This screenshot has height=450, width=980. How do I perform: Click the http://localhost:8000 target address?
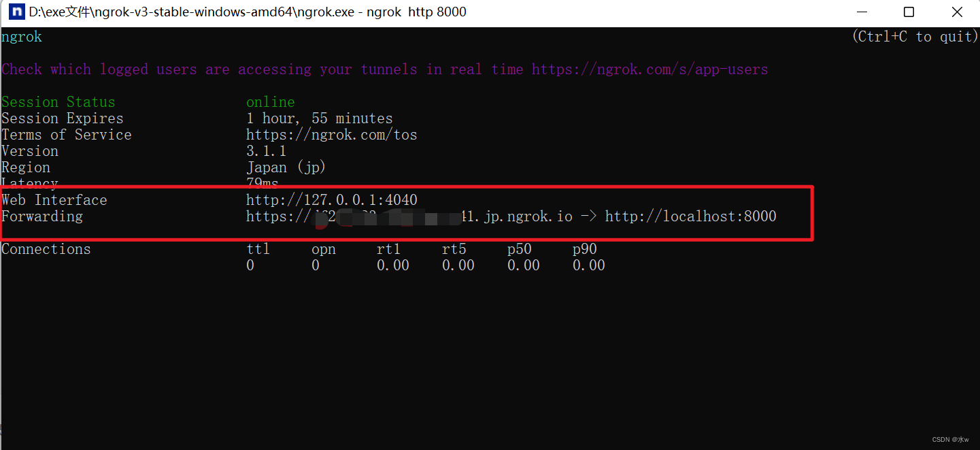tap(691, 216)
